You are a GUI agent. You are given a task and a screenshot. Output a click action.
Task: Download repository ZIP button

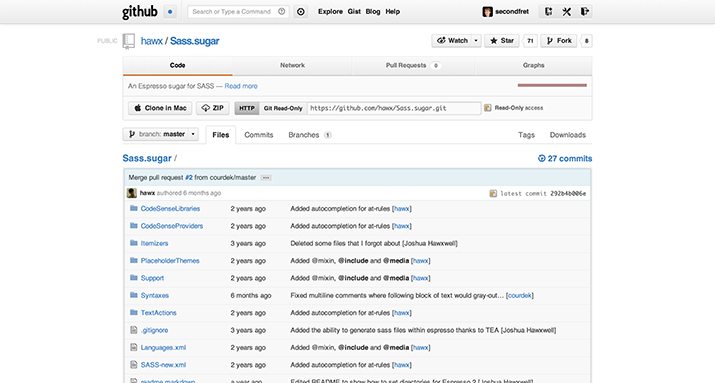[212, 108]
